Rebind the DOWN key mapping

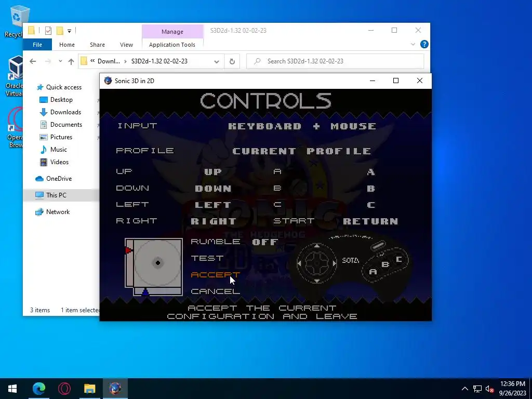click(x=213, y=188)
